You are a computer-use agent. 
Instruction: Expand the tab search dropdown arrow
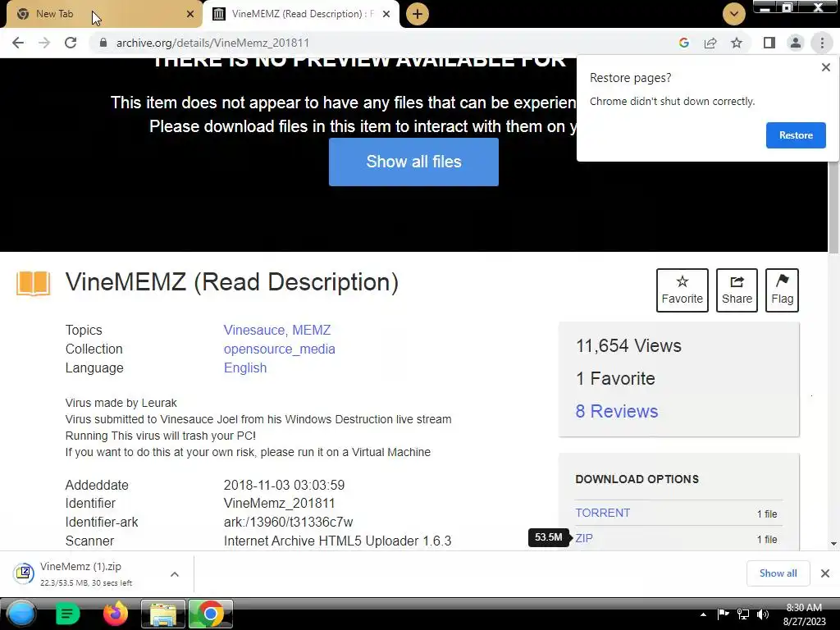[x=734, y=14]
